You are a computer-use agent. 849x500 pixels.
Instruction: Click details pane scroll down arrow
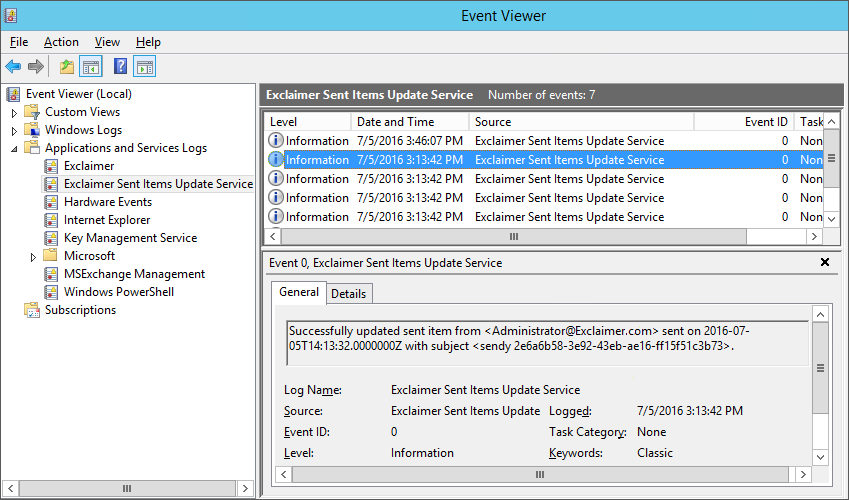tap(820, 457)
